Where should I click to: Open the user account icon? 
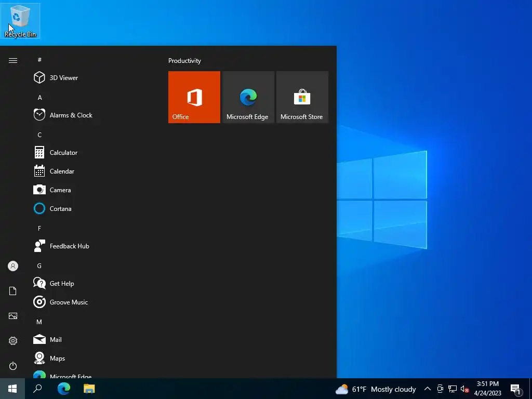pyautogui.click(x=13, y=266)
